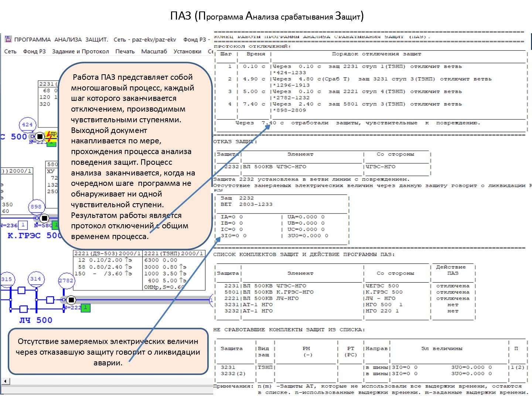Open the Сеть menu
The image size is (532, 399).
click(10, 51)
